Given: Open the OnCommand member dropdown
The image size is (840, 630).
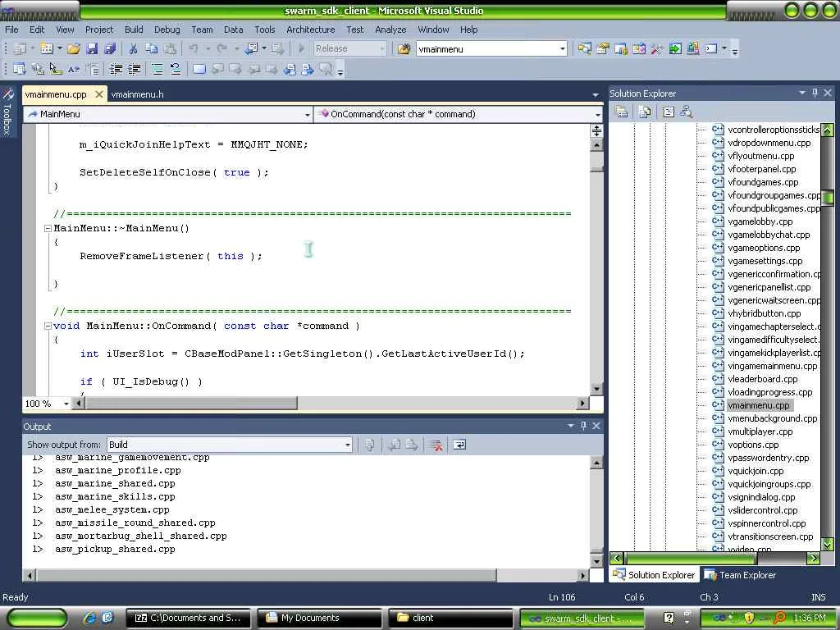Looking at the screenshot, I should click(x=597, y=114).
